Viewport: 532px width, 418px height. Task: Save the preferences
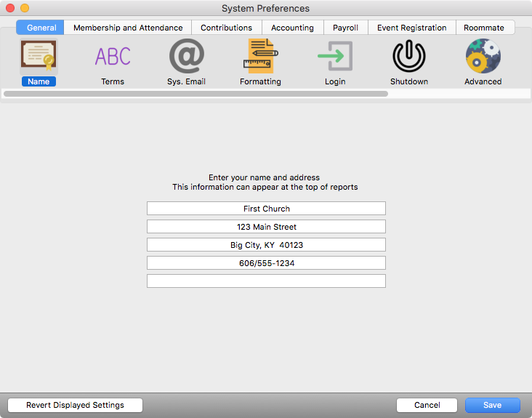point(492,405)
